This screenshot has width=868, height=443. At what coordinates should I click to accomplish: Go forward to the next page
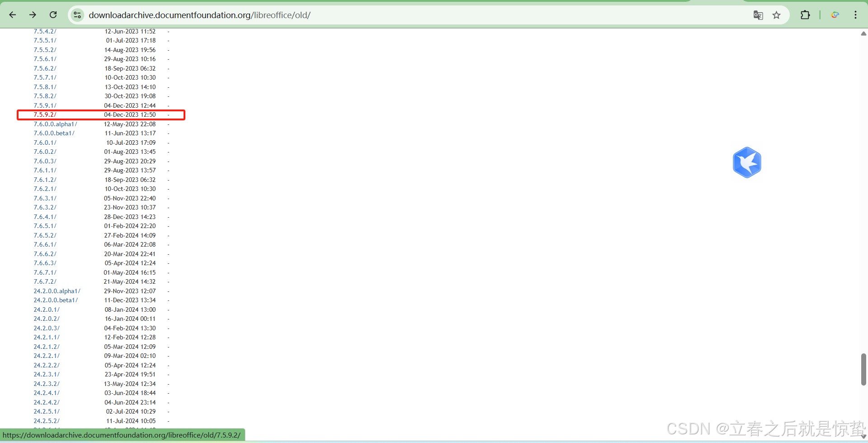(32, 14)
